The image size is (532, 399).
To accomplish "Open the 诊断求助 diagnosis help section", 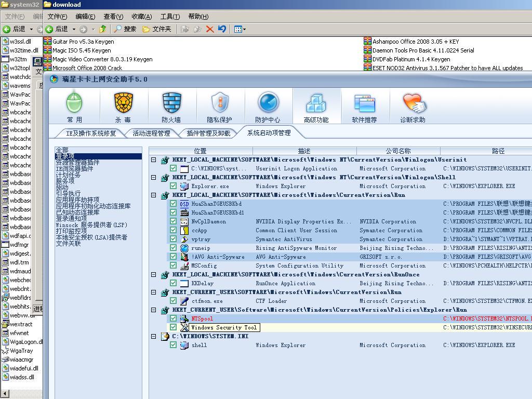I will click(x=413, y=107).
